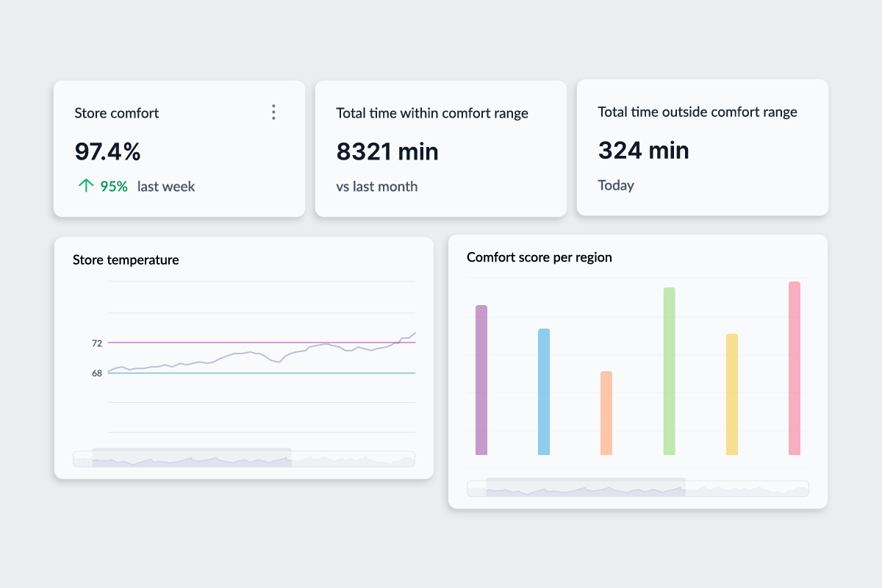The width and height of the screenshot is (882, 588).
Task: Click the 97.4% Store comfort value
Action: 107,151
